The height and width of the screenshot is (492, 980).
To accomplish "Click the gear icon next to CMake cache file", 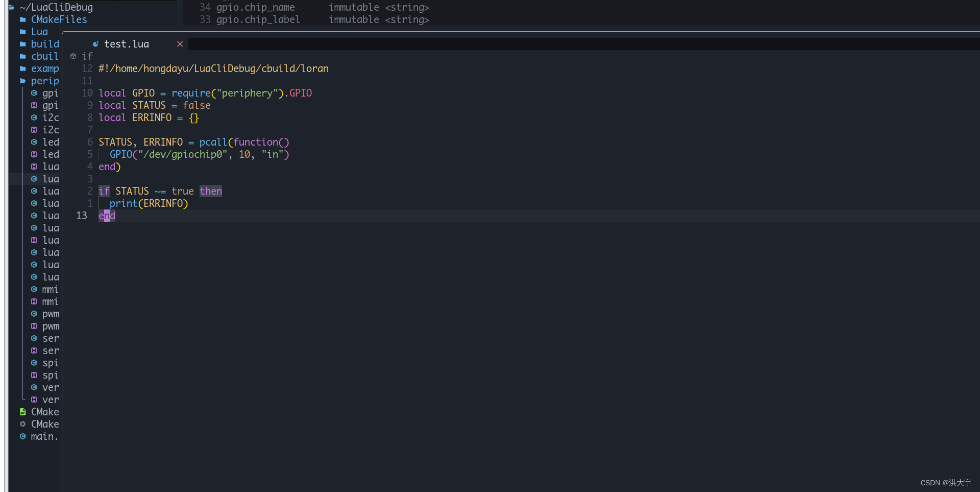I will 22,424.
